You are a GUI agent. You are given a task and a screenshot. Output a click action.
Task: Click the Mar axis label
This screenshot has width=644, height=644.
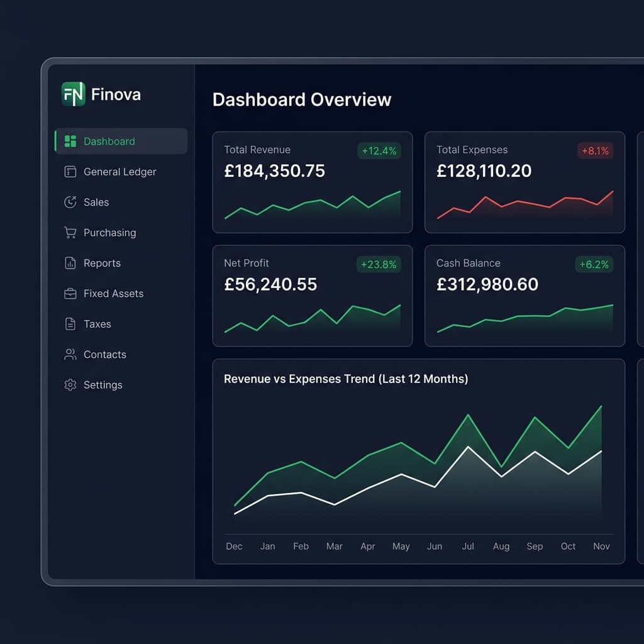(335, 547)
